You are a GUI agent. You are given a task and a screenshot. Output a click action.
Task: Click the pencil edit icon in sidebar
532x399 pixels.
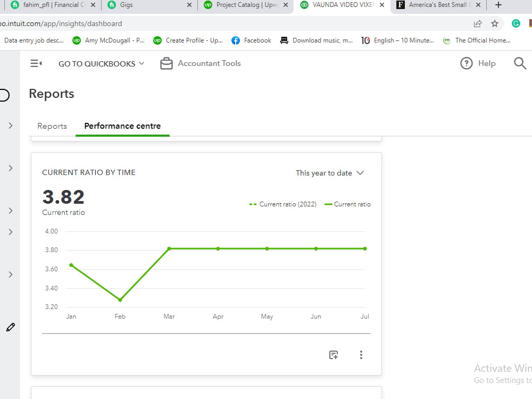click(11, 327)
